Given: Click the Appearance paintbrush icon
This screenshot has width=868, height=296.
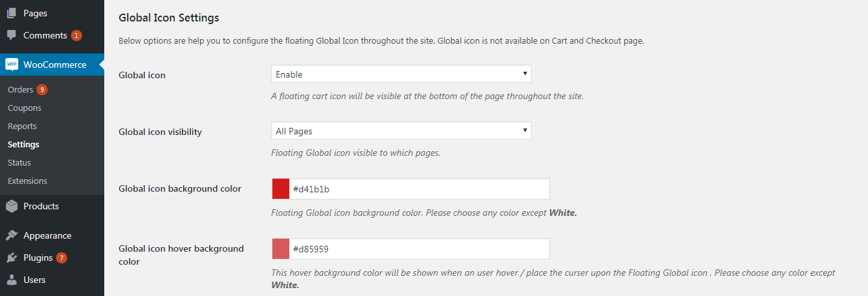Looking at the screenshot, I should coord(12,235).
